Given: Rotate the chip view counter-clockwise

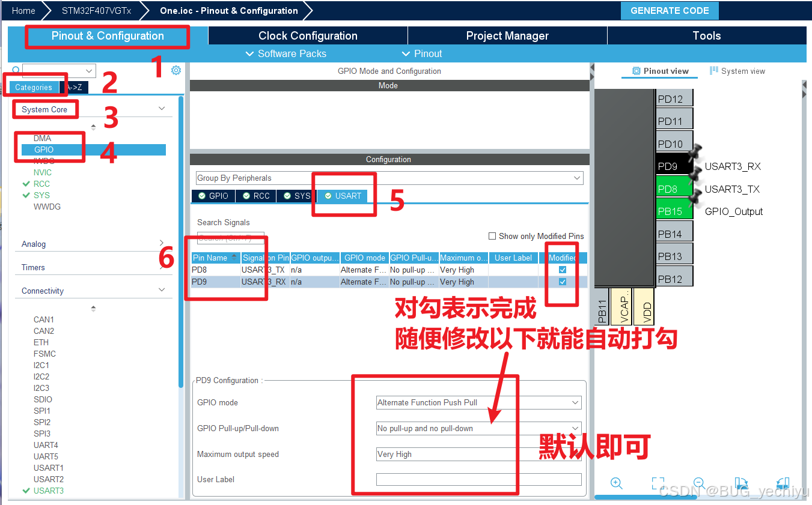Looking at the screenshot, I should pyautogui.click(x=783, y=483).
